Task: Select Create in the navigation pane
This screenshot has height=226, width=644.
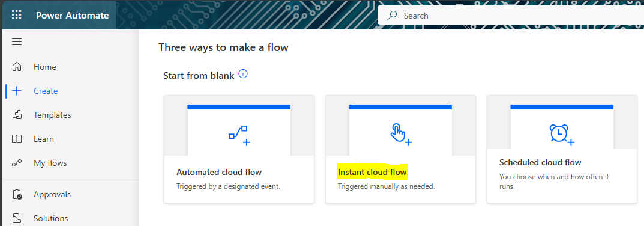Action: pos(46,91)
